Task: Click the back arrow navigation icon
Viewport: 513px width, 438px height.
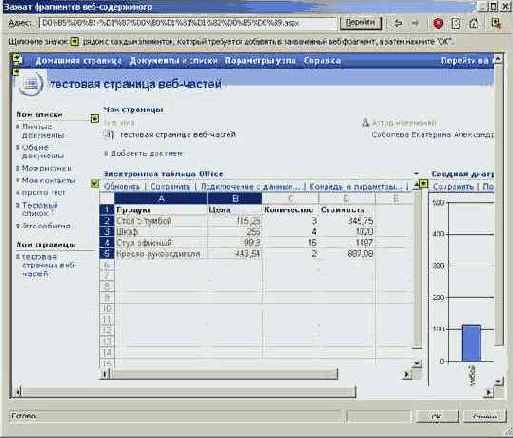Action: tap(397, 23)
